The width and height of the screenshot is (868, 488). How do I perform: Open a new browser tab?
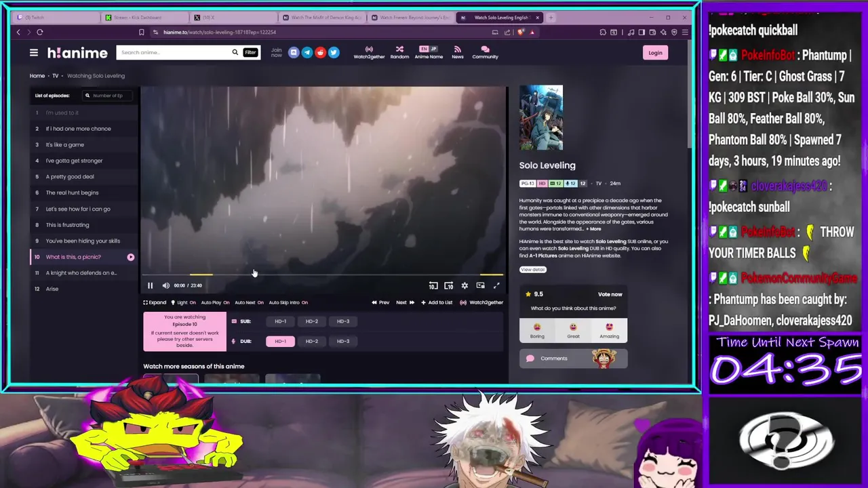point(551,17)
